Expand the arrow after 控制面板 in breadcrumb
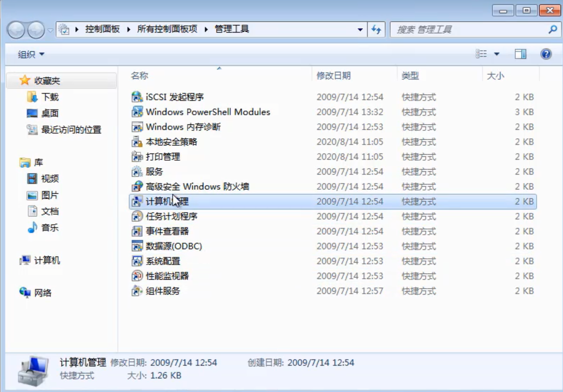Image resolution: width=563 pixels, height=392 pixels. [x=128, y=29]
